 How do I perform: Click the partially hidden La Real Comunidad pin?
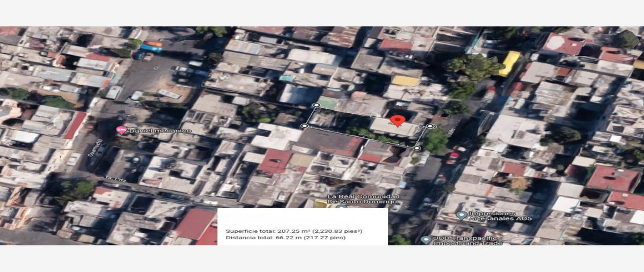(342, 207)
